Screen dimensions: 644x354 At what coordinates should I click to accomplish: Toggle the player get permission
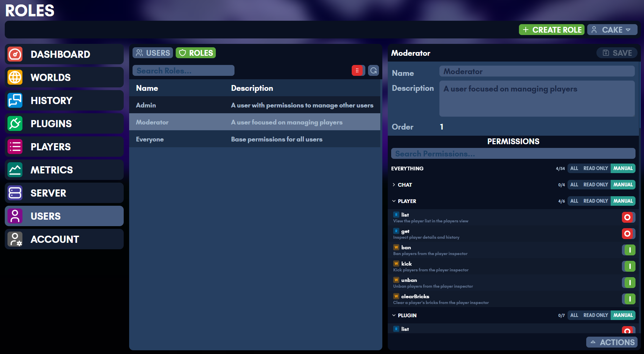[628, 234]
